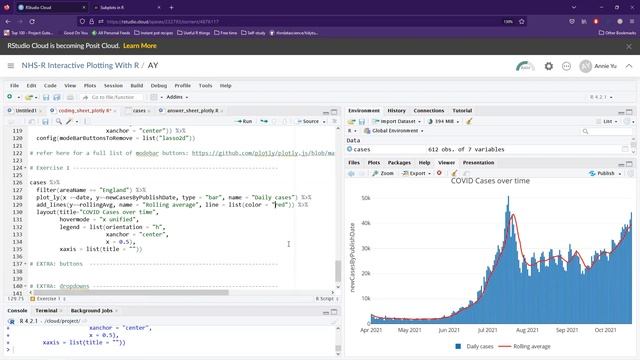Open the Global Environment dropdown

pyautogui.click(x=393, y=131)
